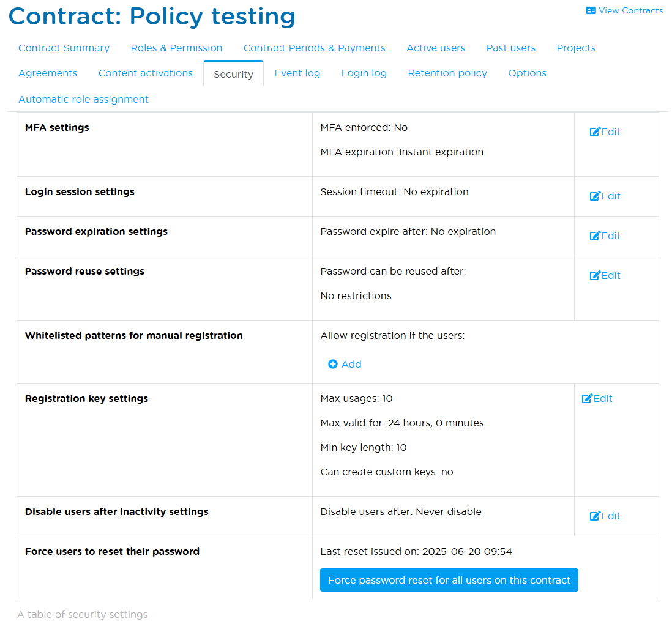
Task: Click edit icon for Password reuse settings
Action: point(595,275)
